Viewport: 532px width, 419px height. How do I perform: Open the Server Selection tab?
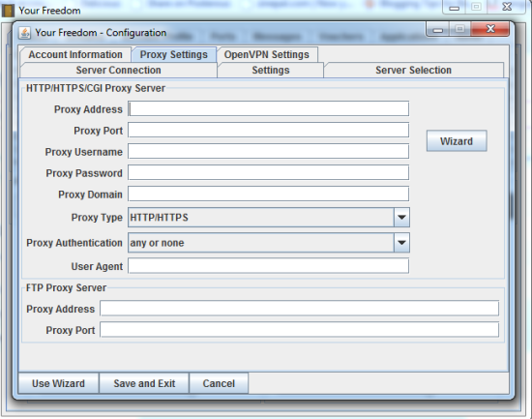[x=413, y=71]
